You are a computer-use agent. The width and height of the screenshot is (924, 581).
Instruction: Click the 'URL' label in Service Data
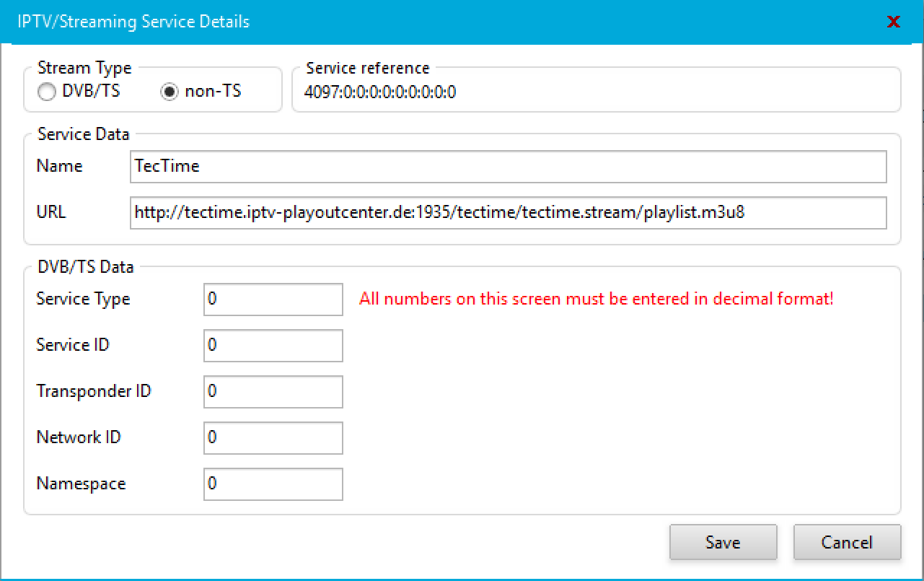[x=50, y=212]
